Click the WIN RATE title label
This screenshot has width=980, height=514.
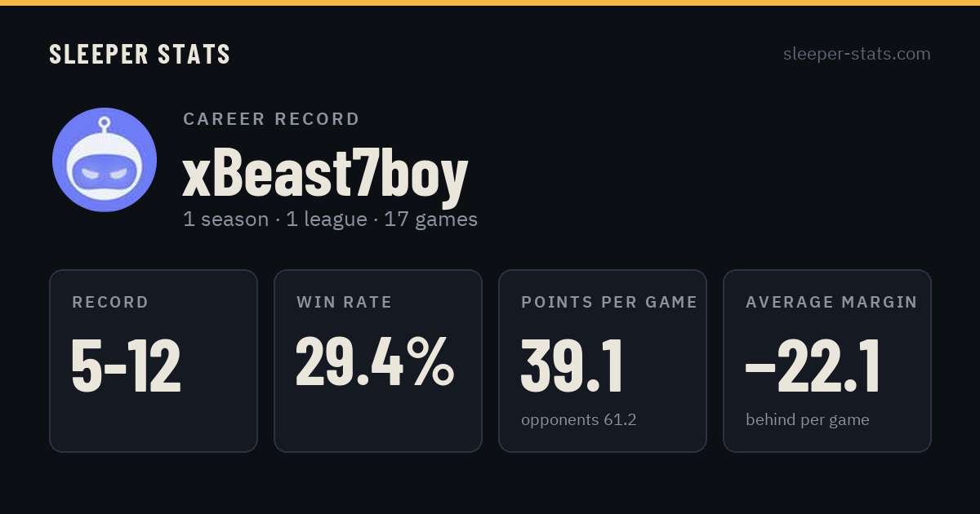pos(345,302)
